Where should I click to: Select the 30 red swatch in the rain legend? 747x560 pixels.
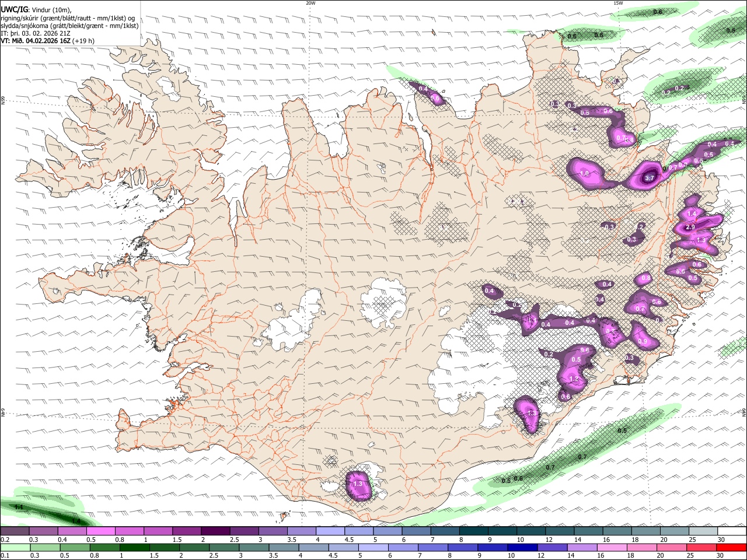coord(731,547)
